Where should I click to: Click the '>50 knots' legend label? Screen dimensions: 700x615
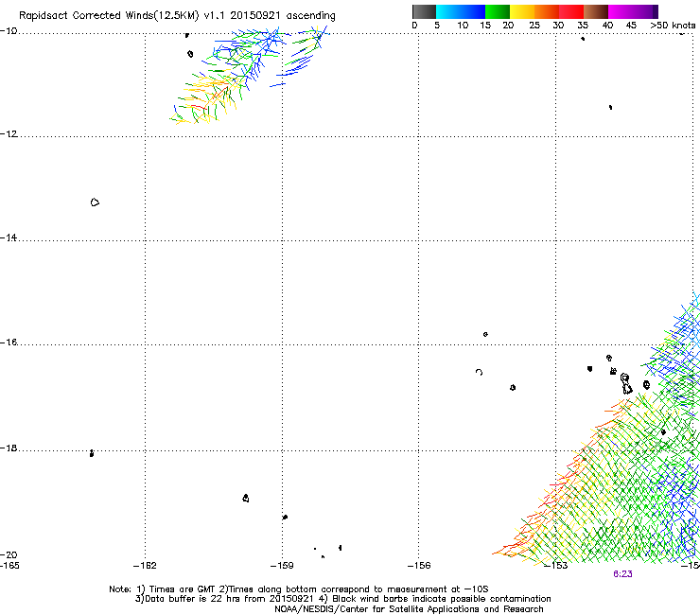pos(673,26)
